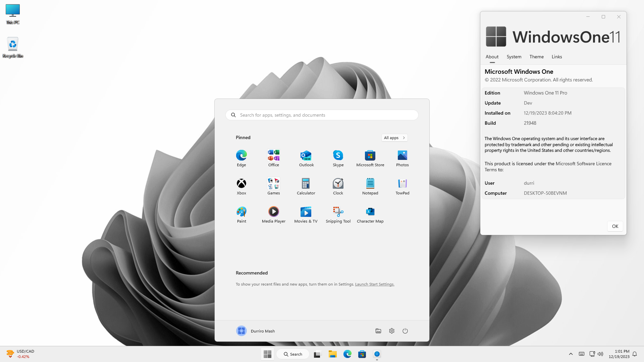Open Edge from pinned apps
Screen dimensions: 644x362
click(241, 158)
